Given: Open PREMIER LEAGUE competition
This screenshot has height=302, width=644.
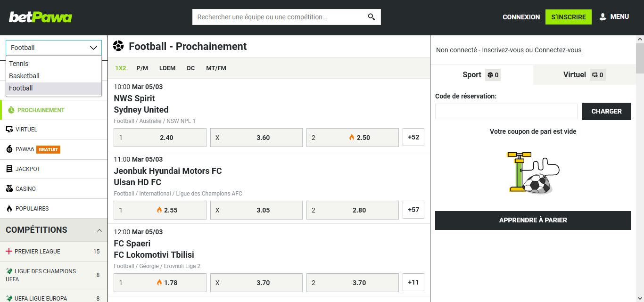Looking at the screenshot, I should [54, 251].
